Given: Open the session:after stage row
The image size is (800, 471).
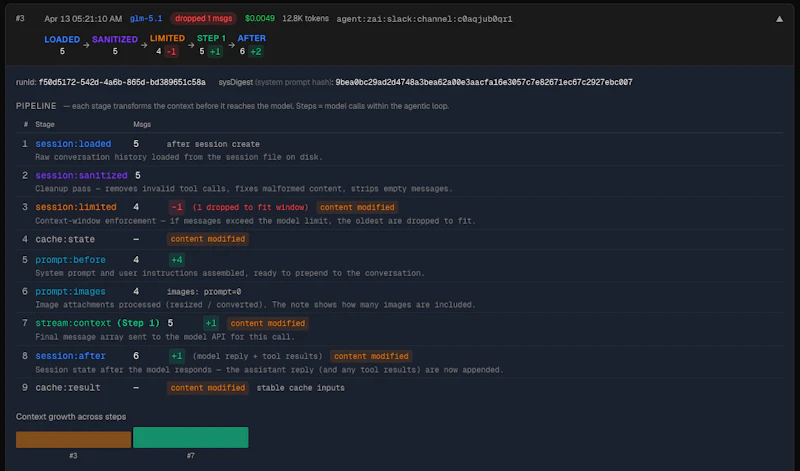Looking at the screenshot, I should coord(399,362).
